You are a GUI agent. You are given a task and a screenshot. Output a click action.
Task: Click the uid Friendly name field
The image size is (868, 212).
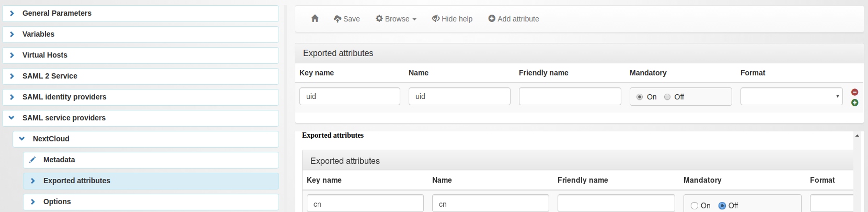[x=570, y=96]
